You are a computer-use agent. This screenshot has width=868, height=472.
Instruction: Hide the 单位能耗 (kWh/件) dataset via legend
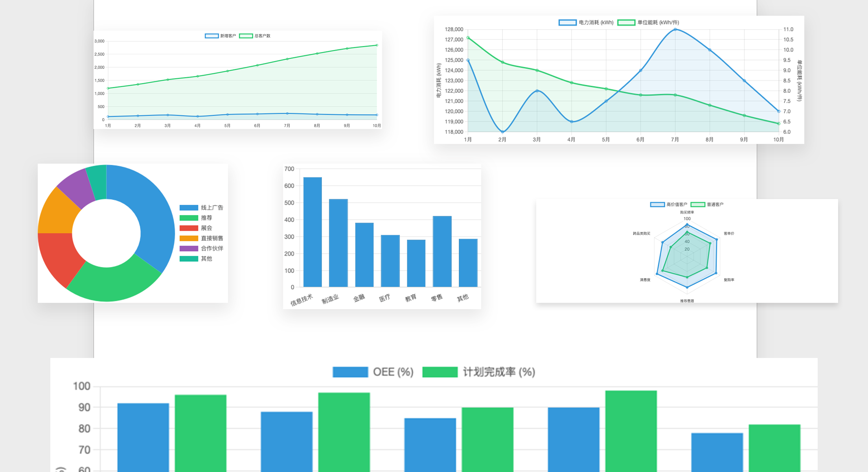click(648, 22)
